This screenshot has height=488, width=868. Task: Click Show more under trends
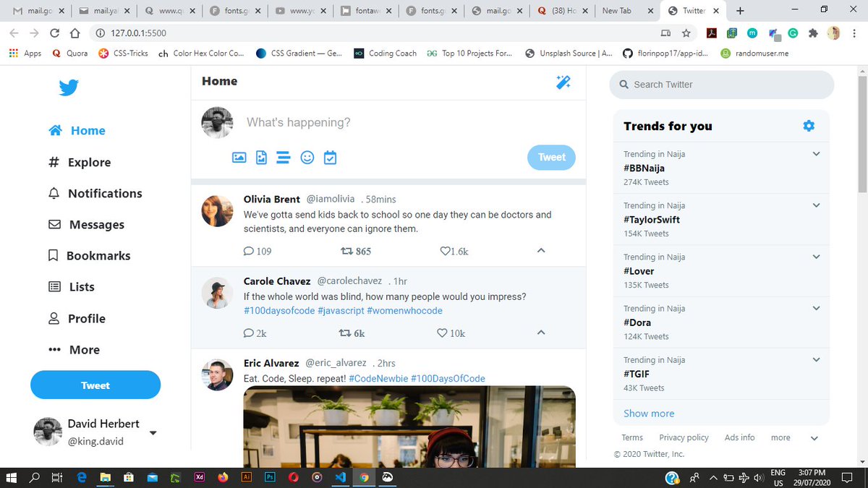coord(649,414)
